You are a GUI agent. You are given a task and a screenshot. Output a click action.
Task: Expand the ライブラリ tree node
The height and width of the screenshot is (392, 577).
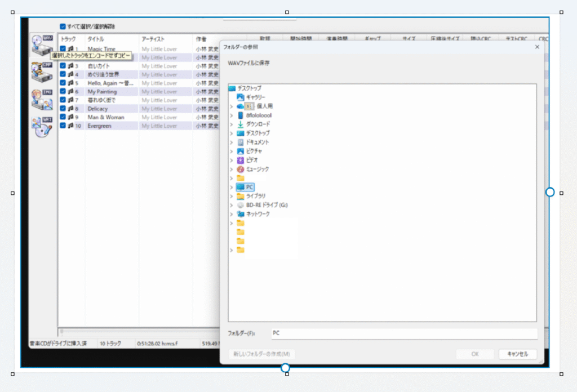click(231, 196)
